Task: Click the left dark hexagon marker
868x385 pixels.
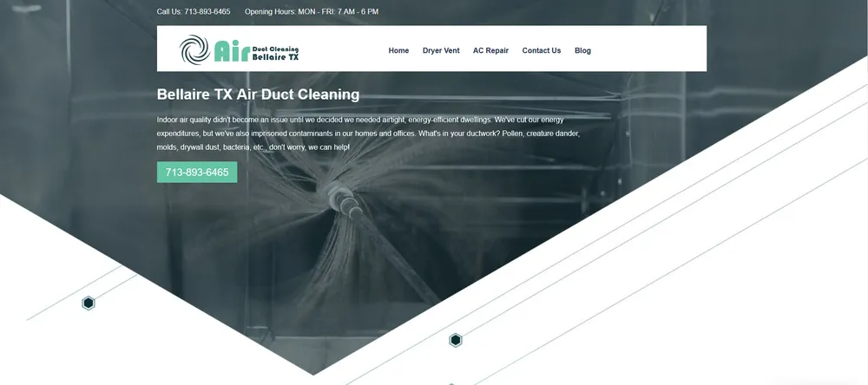Action: (x=89, y=303)
